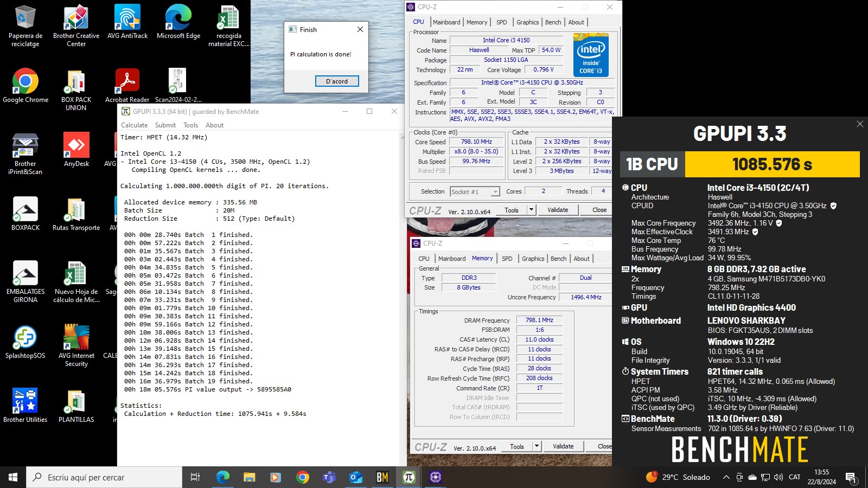Launch SplashtopSOS desktop icon

click(25, 342)
